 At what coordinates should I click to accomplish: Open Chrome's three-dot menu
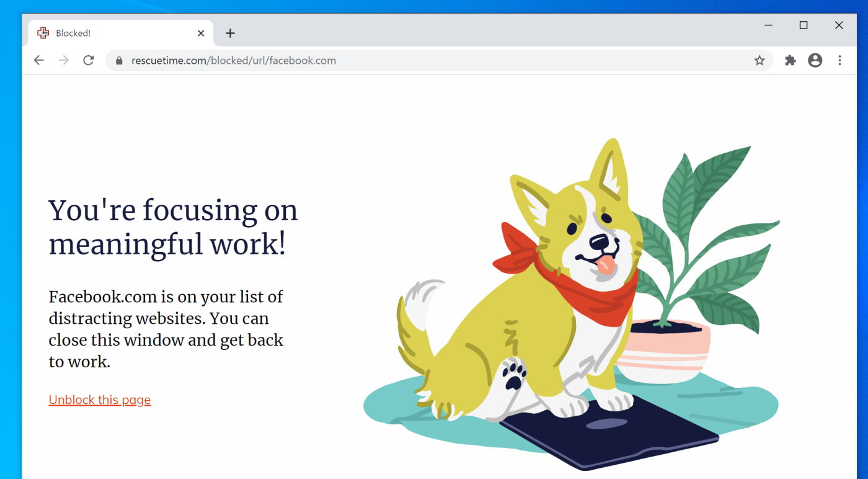(840, 60)
